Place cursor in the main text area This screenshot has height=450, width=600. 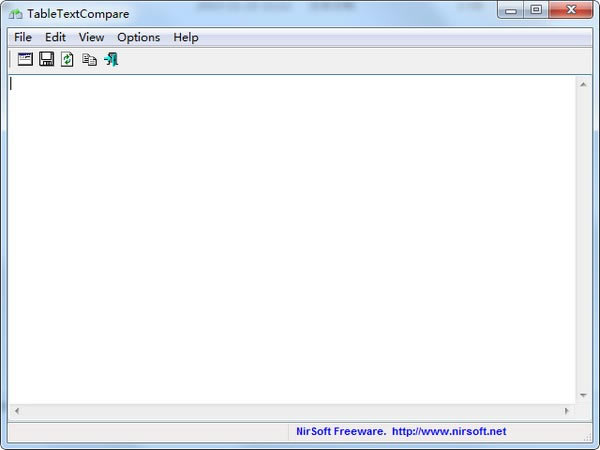point(290,240)
